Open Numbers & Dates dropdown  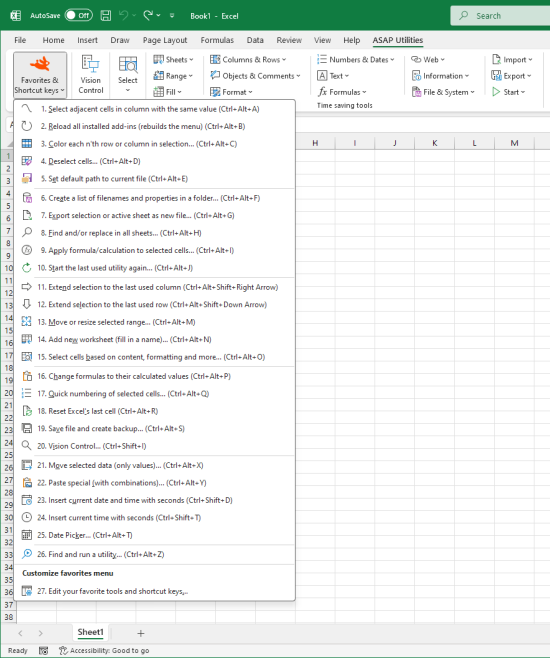tap(356, 60)
